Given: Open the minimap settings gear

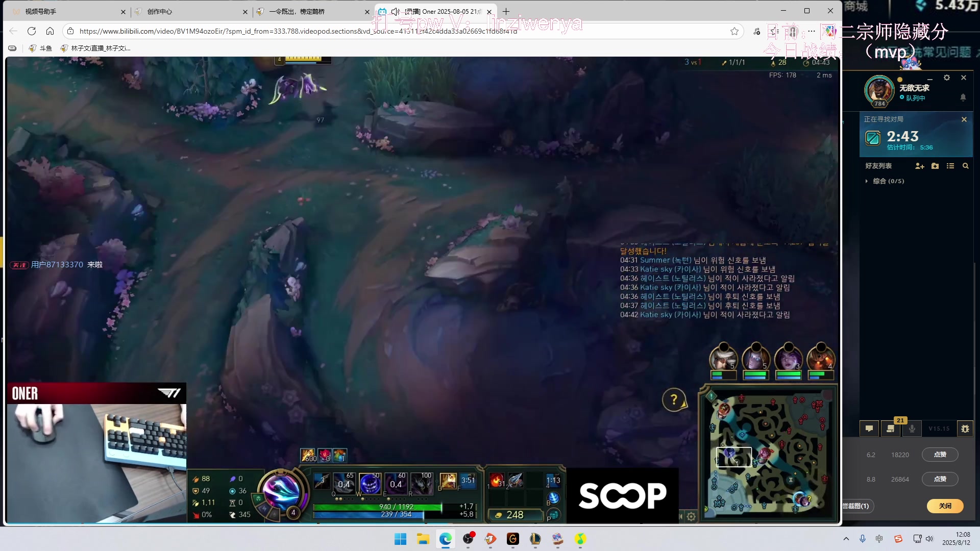Looking at the screenshot, I should click(x=691, y=516).
